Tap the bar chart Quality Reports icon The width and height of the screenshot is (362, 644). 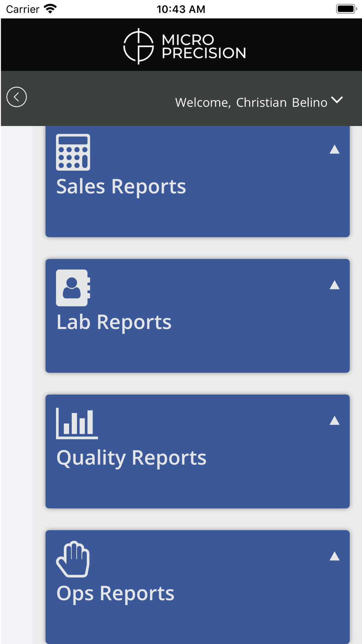(77, 423)
